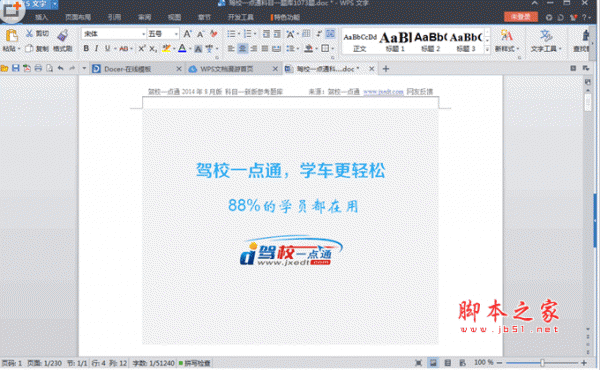This screenshot has width=600, height=370.
Task: Open the 插入 ribbon tab
Action: [x=41, y=17]
